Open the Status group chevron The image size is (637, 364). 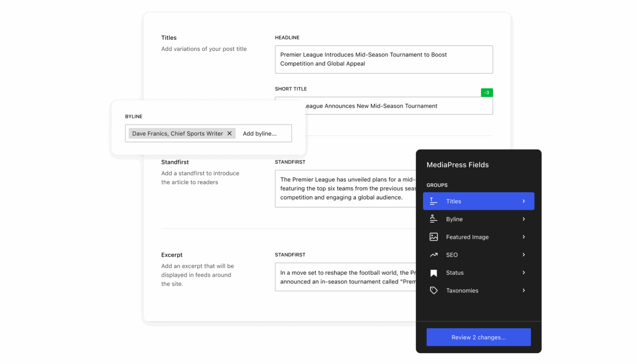(524, 272)
